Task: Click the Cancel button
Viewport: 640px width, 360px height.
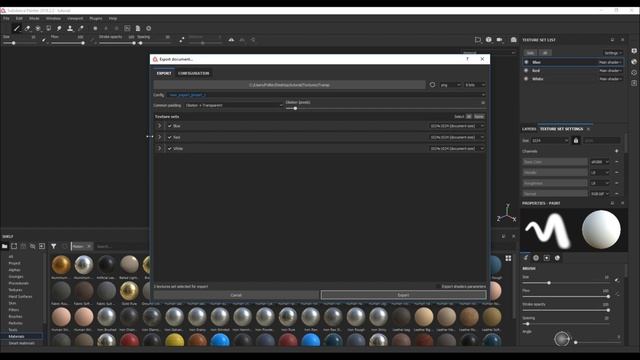Action: (236, 295)
